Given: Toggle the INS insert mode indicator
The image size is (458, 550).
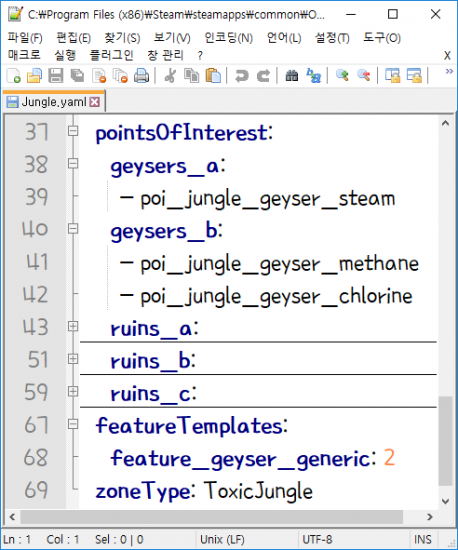Looking at the screenshot, I should pos(423,539).
